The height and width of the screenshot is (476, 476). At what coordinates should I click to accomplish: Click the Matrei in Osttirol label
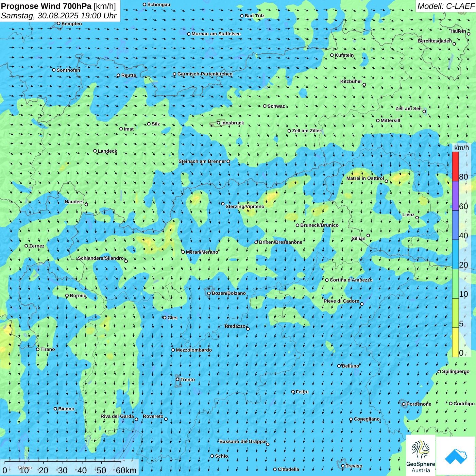[x=365, y=178]
